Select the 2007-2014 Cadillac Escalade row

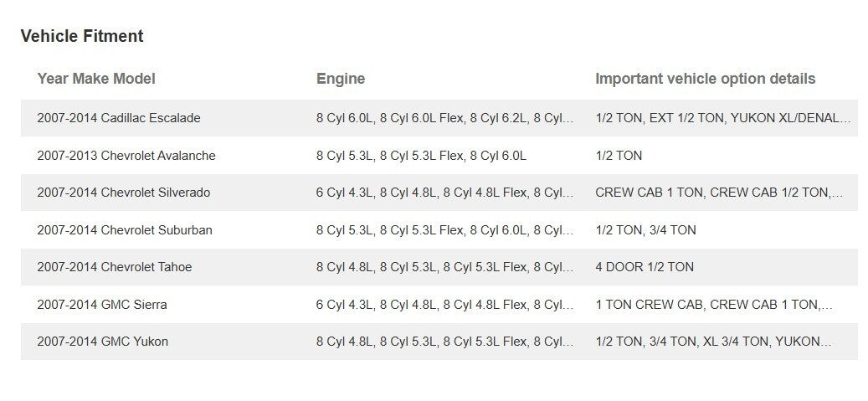(119, 118)
